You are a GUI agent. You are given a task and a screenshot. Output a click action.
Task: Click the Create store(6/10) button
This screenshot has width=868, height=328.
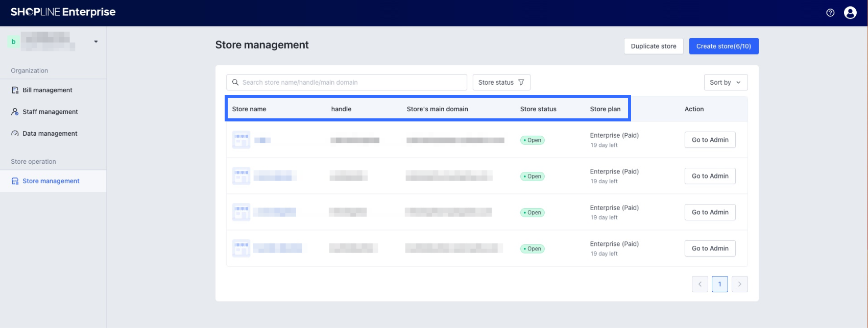point(724,46)
